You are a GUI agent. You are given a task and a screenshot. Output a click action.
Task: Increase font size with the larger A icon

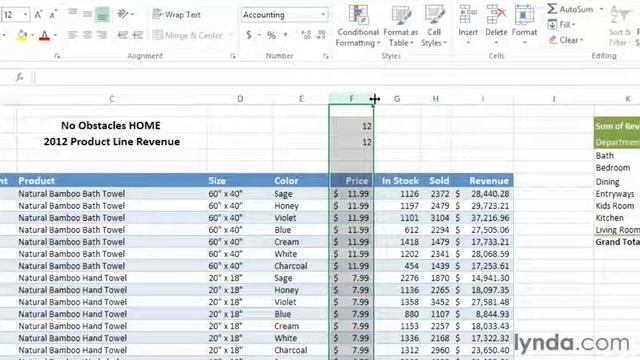(38, 15)
